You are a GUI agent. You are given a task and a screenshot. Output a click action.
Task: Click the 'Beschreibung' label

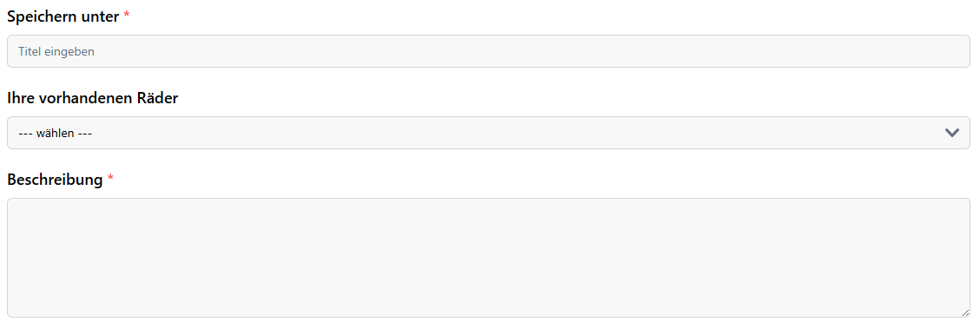(55, 180)
